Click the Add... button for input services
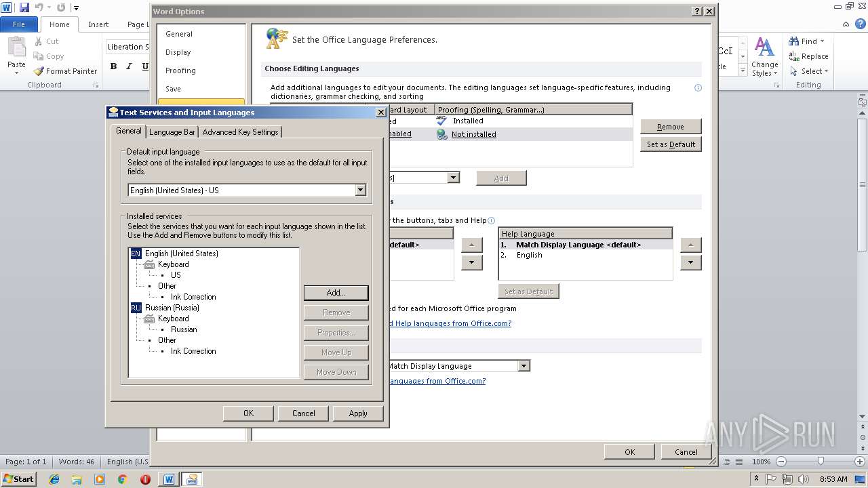Image resolution: width=868 pixels, height=488 pixels. pos(336,293)
